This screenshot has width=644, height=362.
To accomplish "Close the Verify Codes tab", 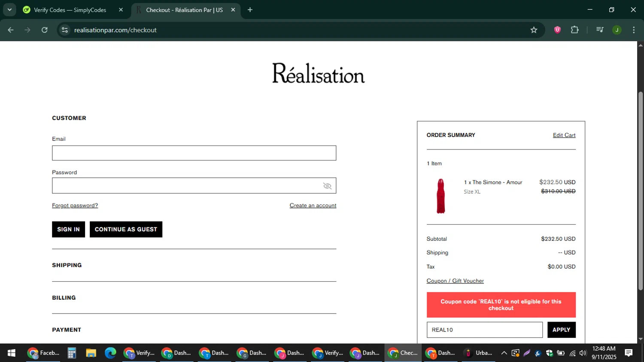I will [121, 10].
